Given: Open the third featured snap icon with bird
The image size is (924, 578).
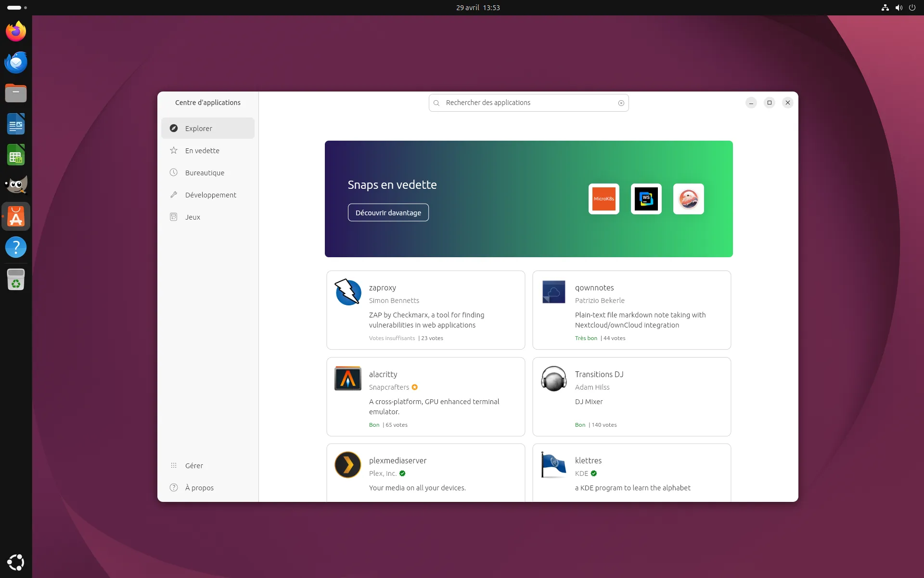Looking at the screenshot, I should tap(688, 199).
